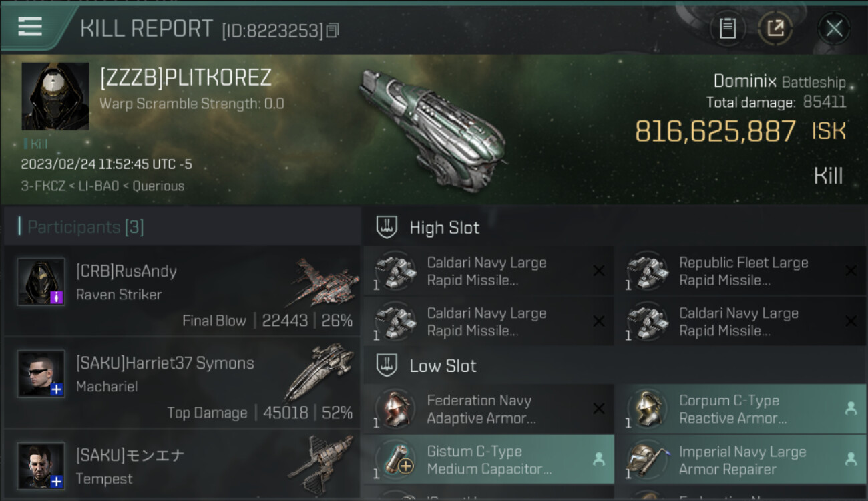Copy the kill report ID
This screenshot has width=868, height=501.
tap(333, 30)
